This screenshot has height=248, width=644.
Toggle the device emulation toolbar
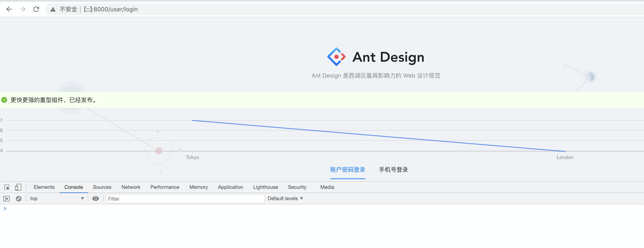(18, 187)
